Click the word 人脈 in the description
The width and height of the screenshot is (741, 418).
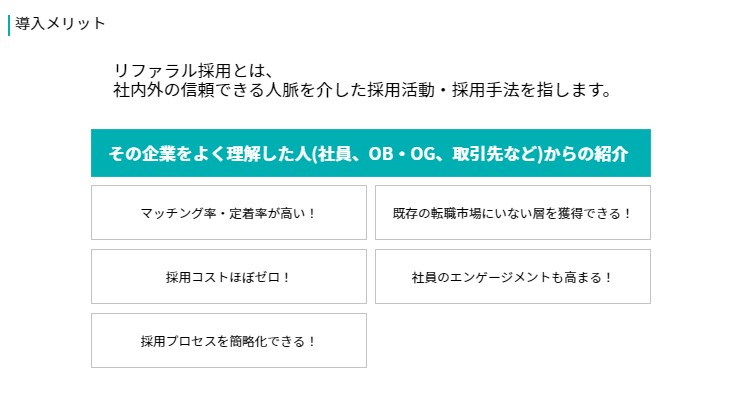tap(282, 90)
